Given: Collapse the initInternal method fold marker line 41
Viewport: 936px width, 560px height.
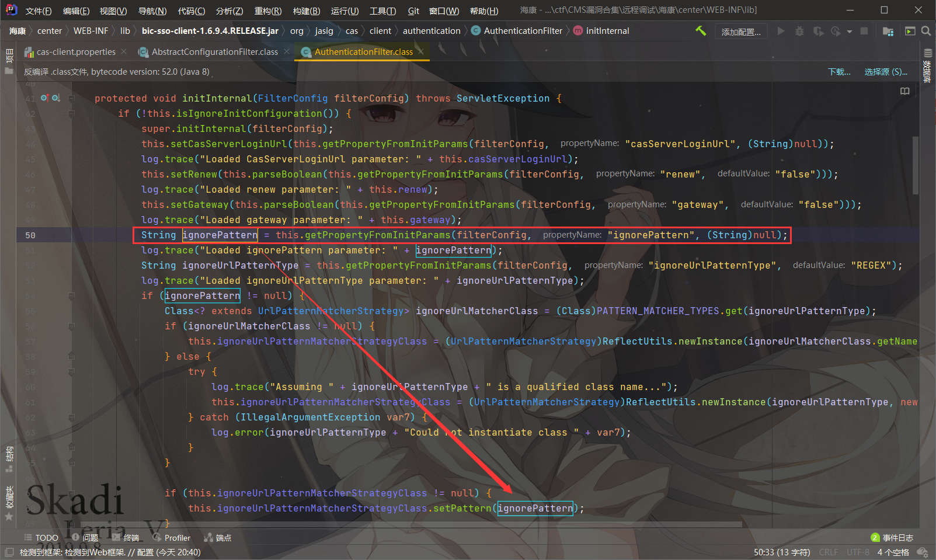Looking at the screenshot, I should click(x=71, y=98).
